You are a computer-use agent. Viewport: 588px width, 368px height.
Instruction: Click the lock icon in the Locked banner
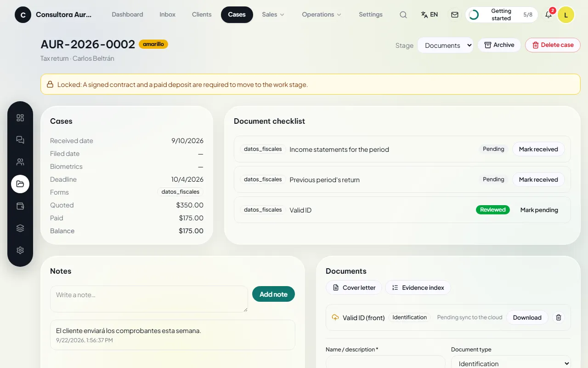50,85
